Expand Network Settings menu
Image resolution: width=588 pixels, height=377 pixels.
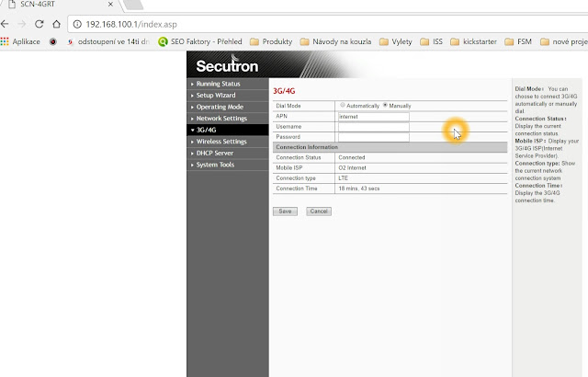pyautogui.click(x=228, y=119)
